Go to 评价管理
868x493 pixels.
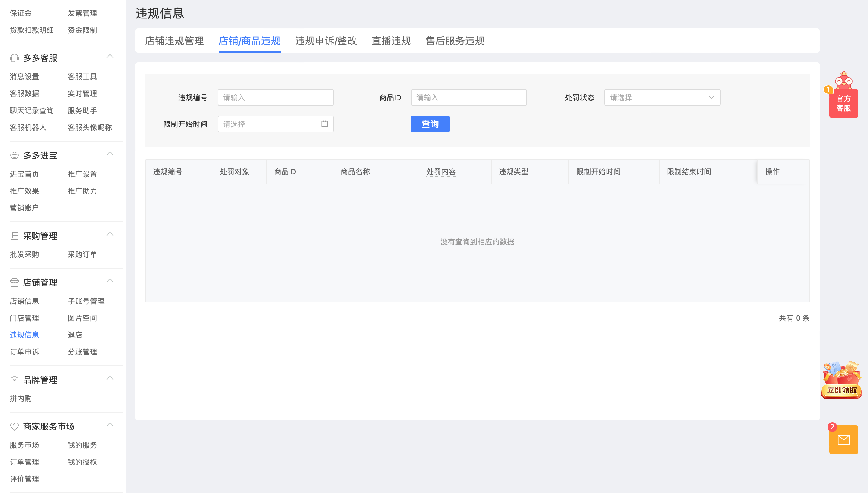[24, 479]
